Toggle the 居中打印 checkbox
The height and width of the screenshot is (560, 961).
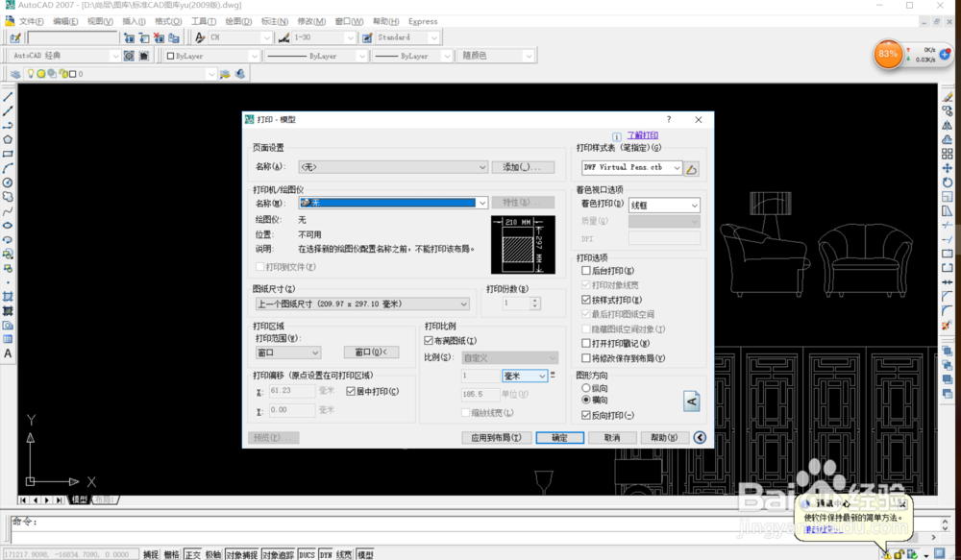click(x=351, y=391)
